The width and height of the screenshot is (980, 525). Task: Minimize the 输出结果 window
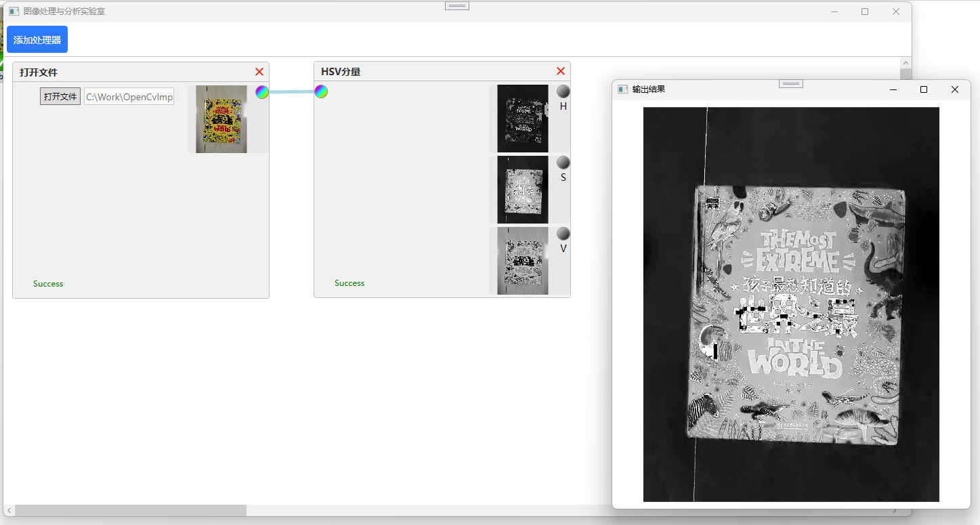coord(893,89)
